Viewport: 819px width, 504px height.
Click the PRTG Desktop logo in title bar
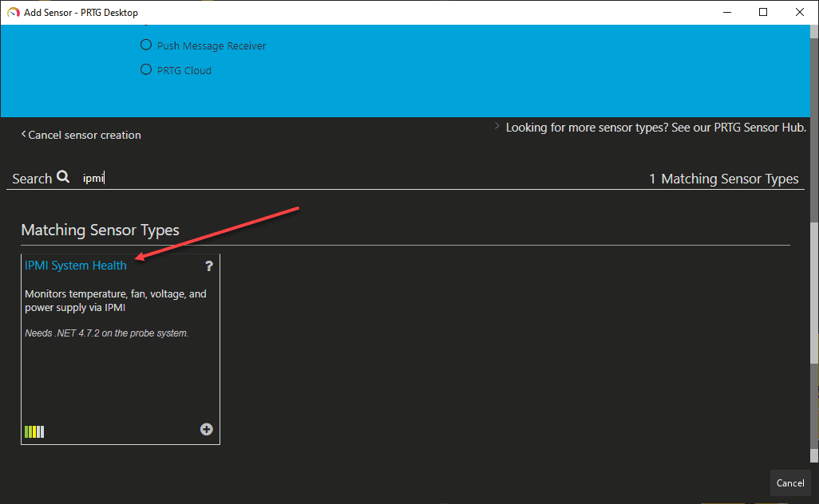pos(13,12)
